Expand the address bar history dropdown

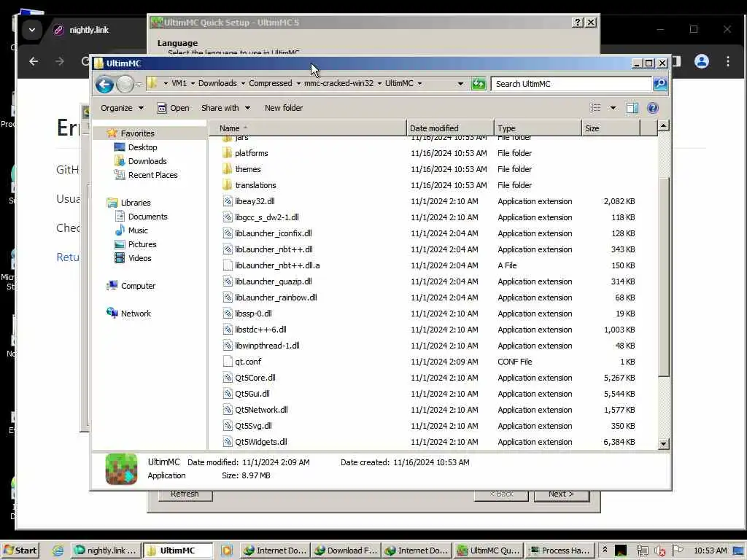[460, 84]
